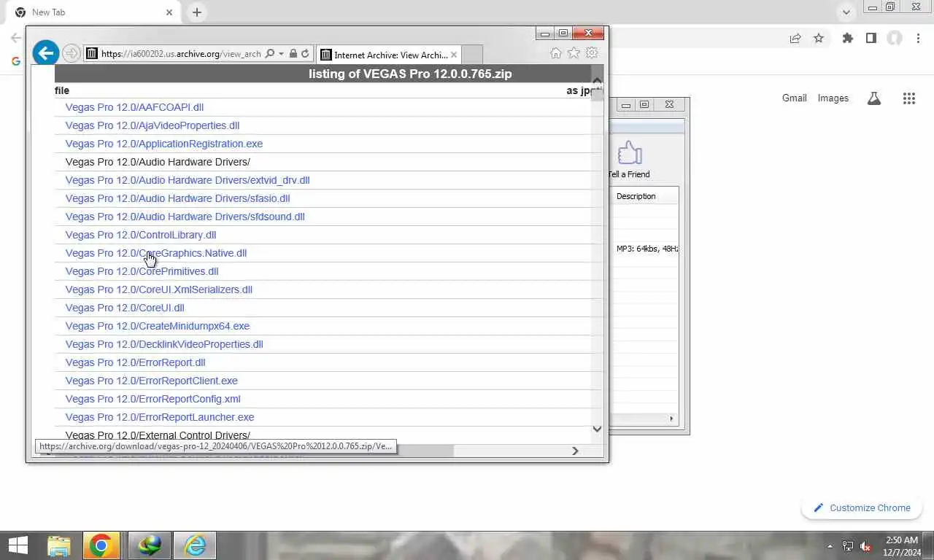The image size is (934, 560).
Task: Open the extvid_drv.dll file link
Action: 188,180
